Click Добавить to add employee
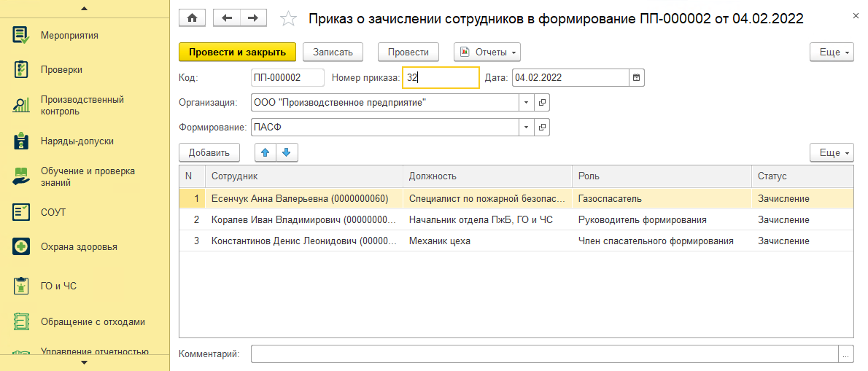The image size is (868, 371). (209, 152)
